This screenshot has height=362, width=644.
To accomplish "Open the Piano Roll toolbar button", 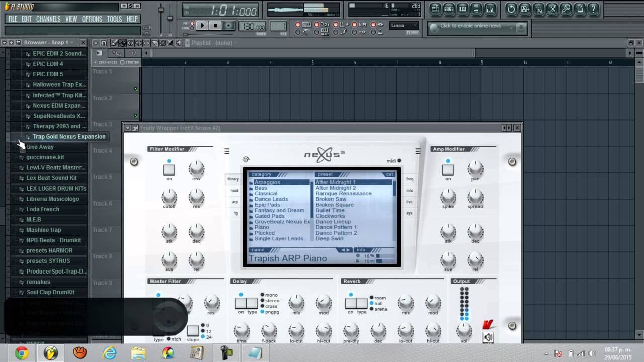I will click(462, 9).
